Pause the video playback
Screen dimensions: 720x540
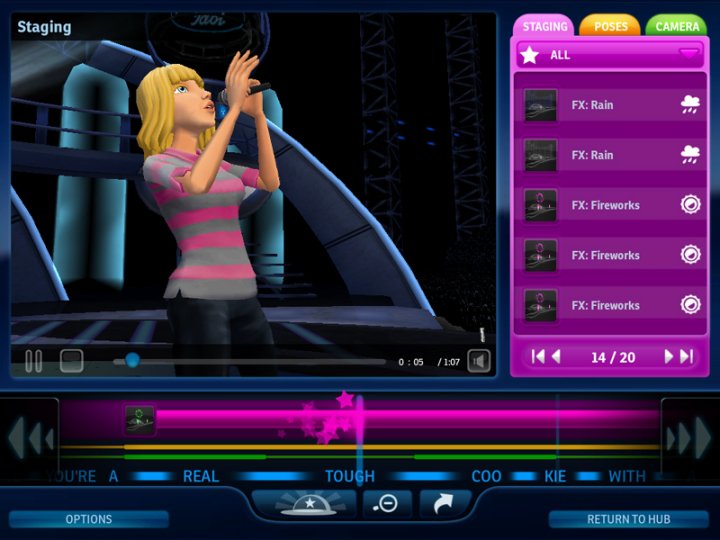coord(33,361)
